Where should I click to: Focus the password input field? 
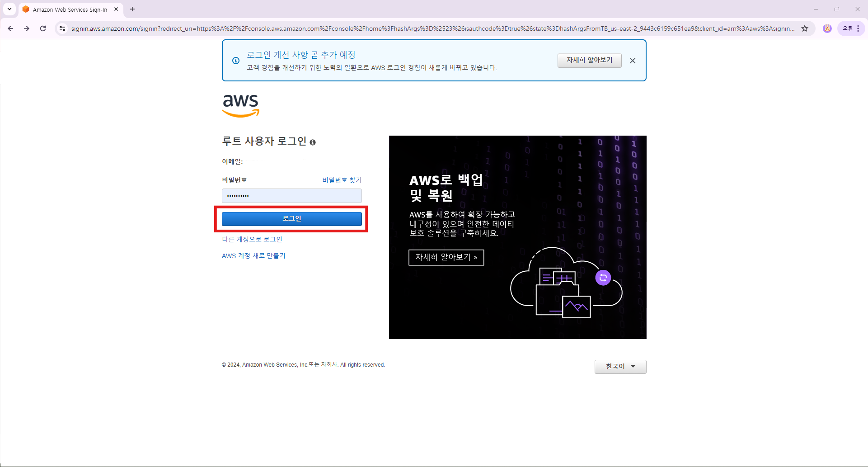point(292,196)
